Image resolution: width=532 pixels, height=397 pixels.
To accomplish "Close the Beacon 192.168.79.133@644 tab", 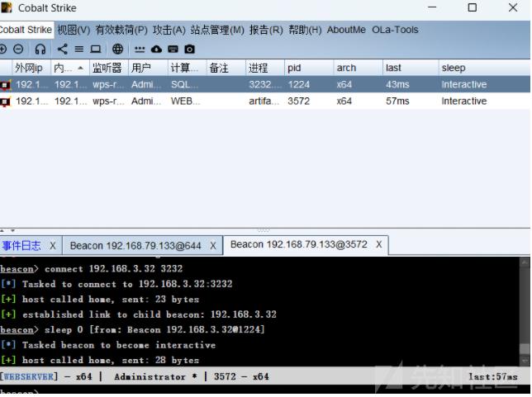I will 213,245.
